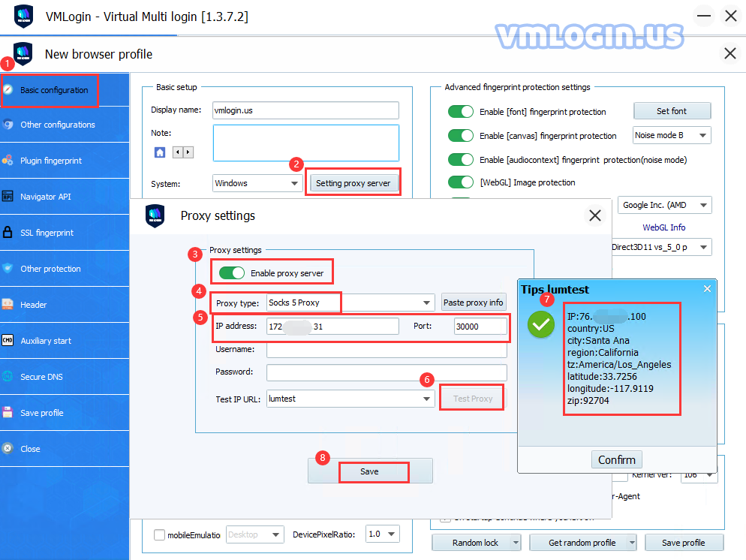Switch to Other configurations tab
Screen dimensions: 746x560
(65, 125)
